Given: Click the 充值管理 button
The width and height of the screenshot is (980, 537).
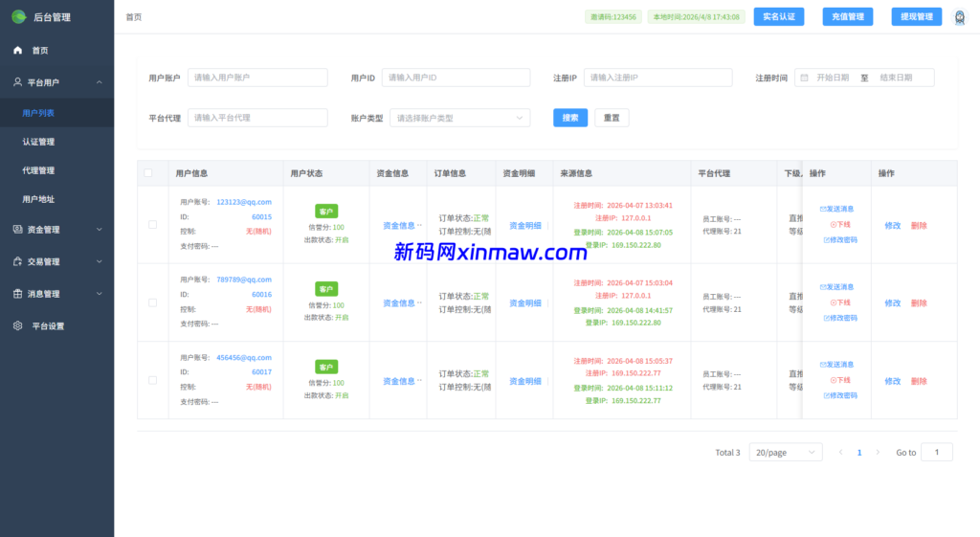Looking at the screenshot, I should (848, 17).
